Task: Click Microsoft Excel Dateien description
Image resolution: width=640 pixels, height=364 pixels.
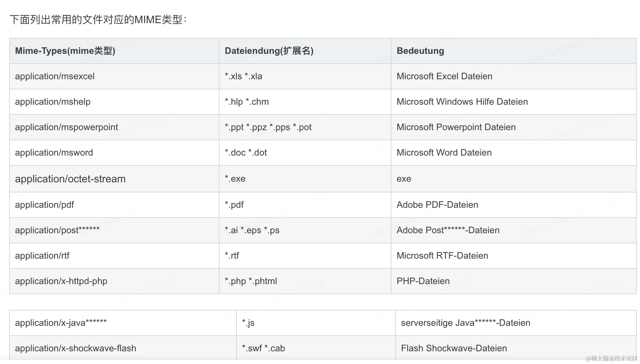Action: 444,76
